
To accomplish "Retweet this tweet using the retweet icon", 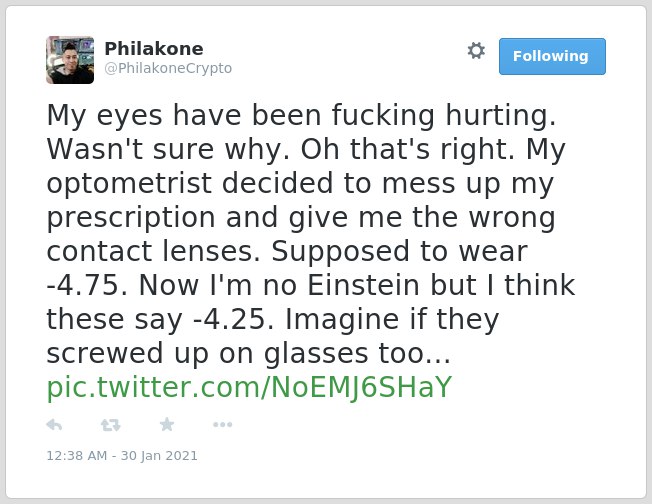I will pos(110,425).
